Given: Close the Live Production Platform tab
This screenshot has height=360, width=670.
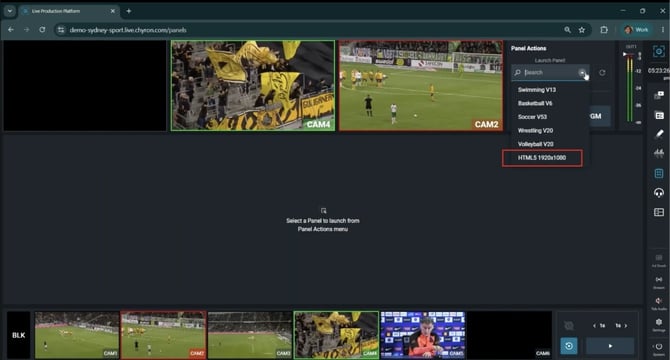Looking at the screenshot, I should point(112,11).
